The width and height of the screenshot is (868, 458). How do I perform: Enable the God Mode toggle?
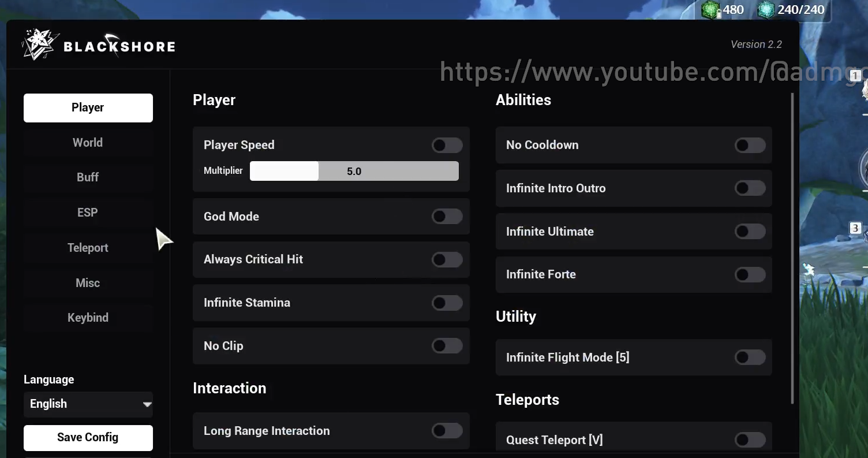[447, 217]
